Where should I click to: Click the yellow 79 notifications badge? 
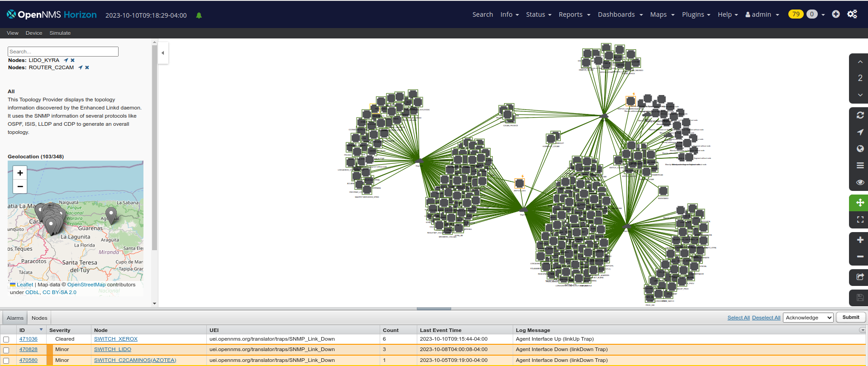click(796, 14)
